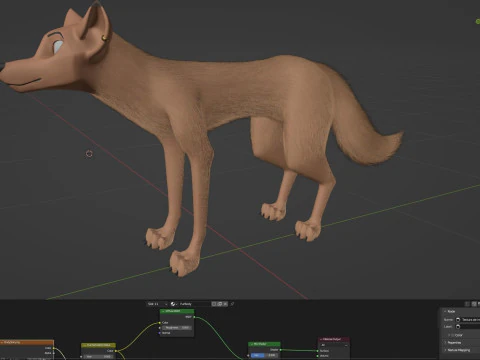Toggle the custom Color checkbox in the Node panel
The width and height of the screenshot is (480, 360).
point(452,335)
